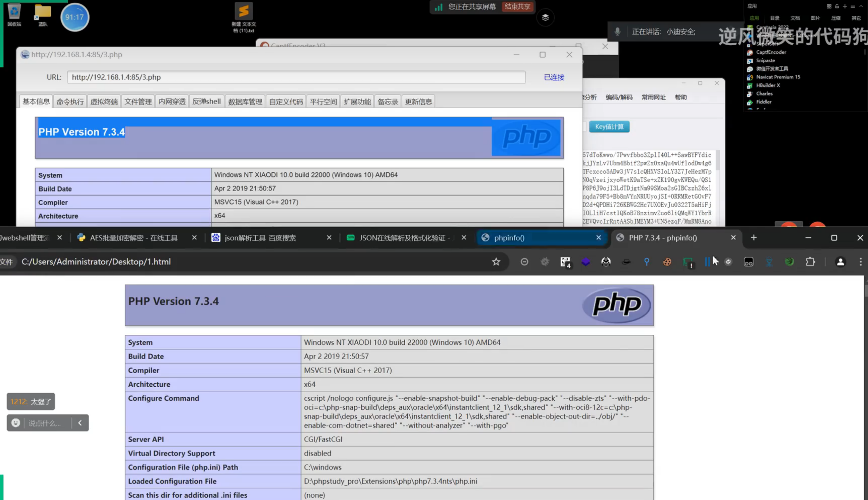The image size is (868, 500).
Task: Open Chrome three-dot menu
Action: 860,262
